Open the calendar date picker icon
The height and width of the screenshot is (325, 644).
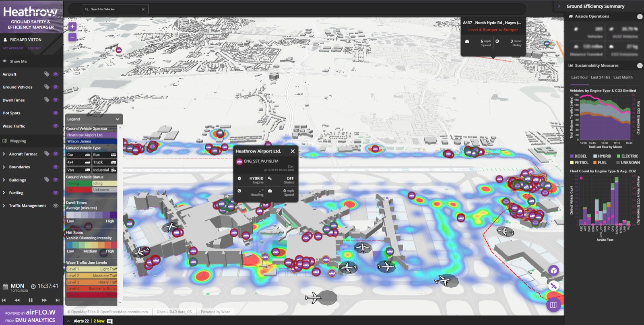tap(5, 287)
